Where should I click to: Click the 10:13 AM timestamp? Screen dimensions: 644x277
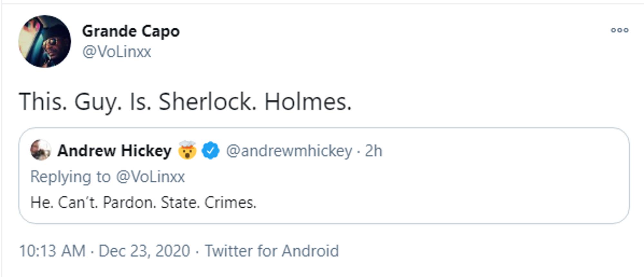tap(52, 251)
